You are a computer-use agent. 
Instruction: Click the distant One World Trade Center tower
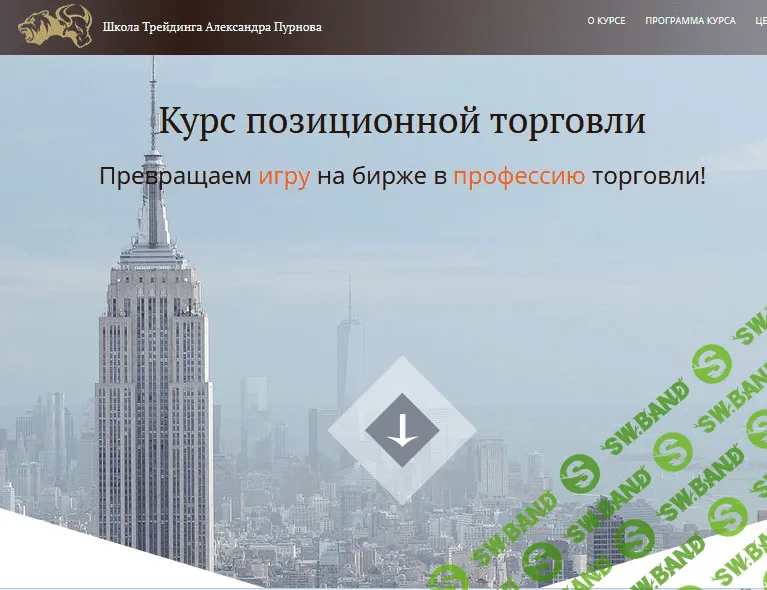[x=349, y=350]
